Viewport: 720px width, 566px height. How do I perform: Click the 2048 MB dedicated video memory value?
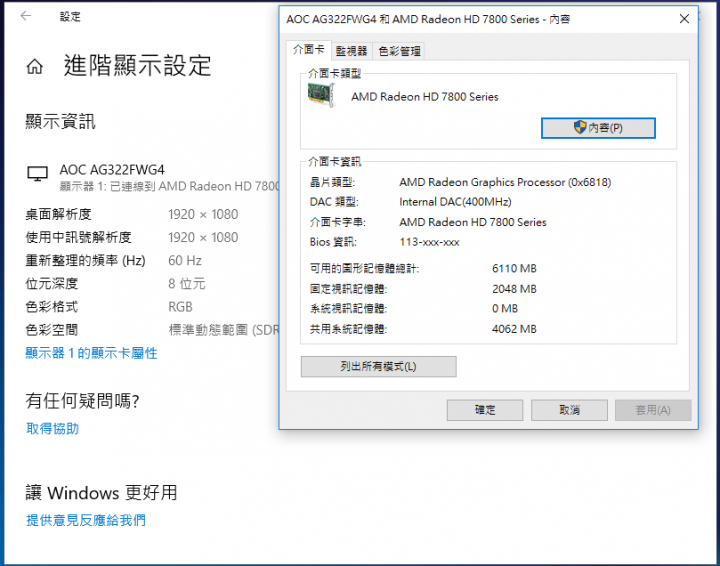[514, 289]
